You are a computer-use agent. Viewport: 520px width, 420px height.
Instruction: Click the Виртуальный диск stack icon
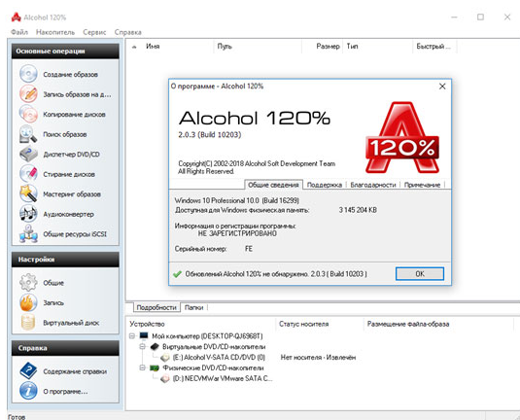28,322
